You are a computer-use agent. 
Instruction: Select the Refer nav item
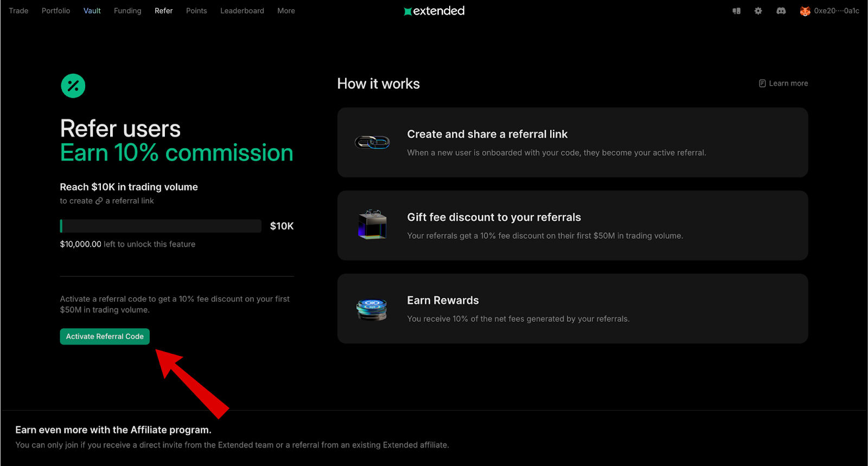[x=163, y=11]
